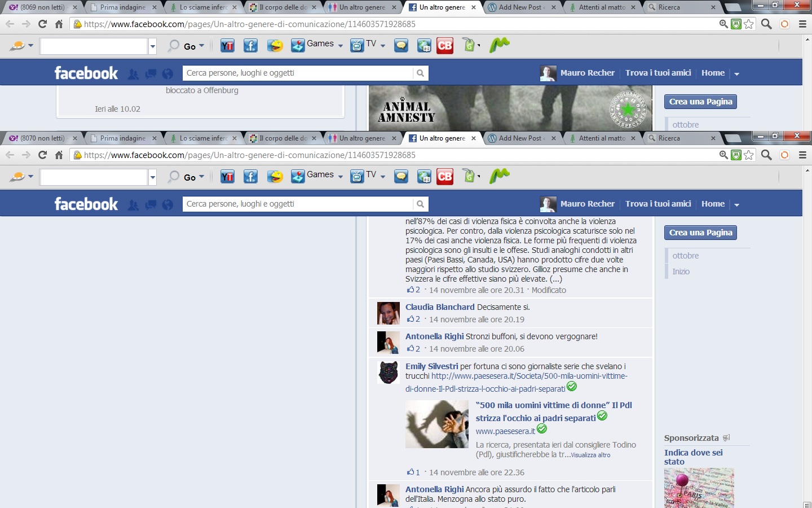This screenshot has width=812, height=508.
Task: Open the Go search dropdown in lower toolbar
Action: tap(201, 177)
